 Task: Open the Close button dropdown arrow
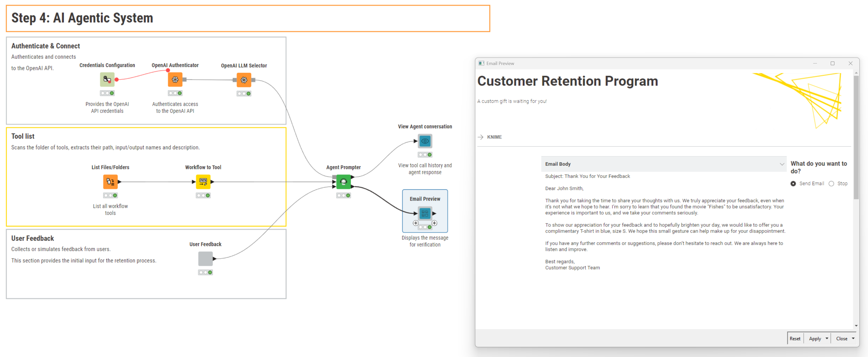(x=853, y=338)
